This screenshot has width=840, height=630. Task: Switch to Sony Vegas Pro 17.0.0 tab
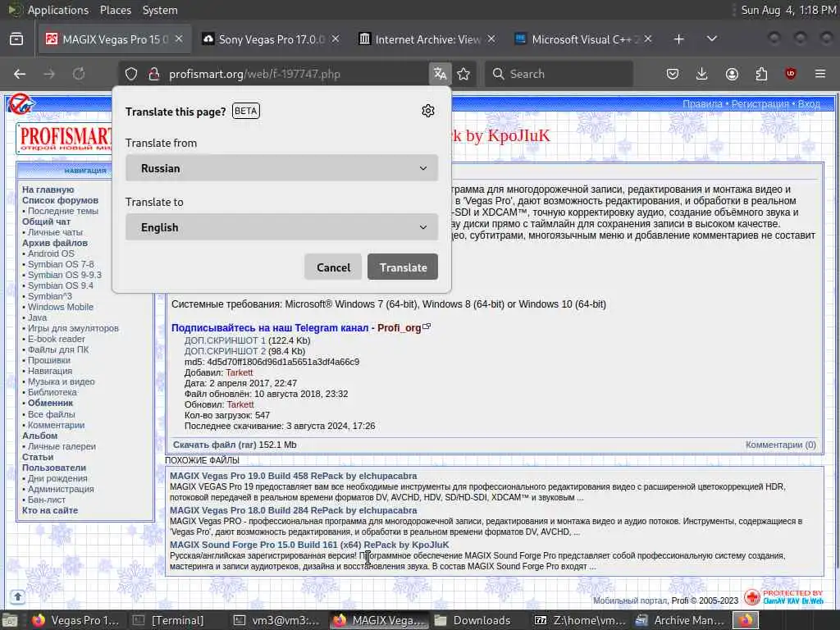point(271,39)
